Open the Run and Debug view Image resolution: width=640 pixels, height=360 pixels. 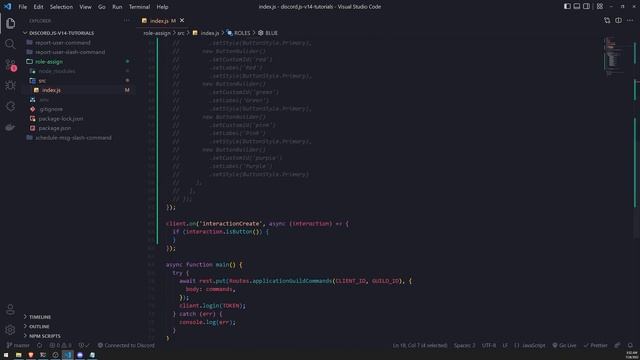click(10, 85)
